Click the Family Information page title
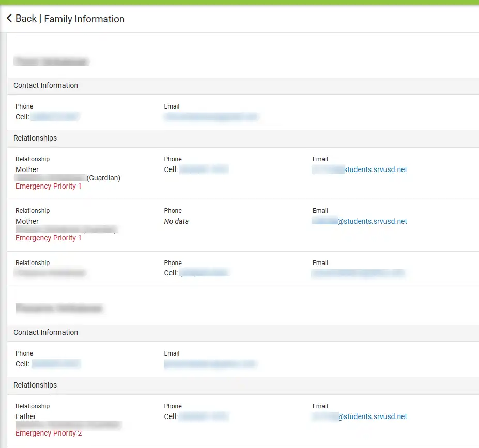Viewport: 479px width, 448px height. [84, 19]
